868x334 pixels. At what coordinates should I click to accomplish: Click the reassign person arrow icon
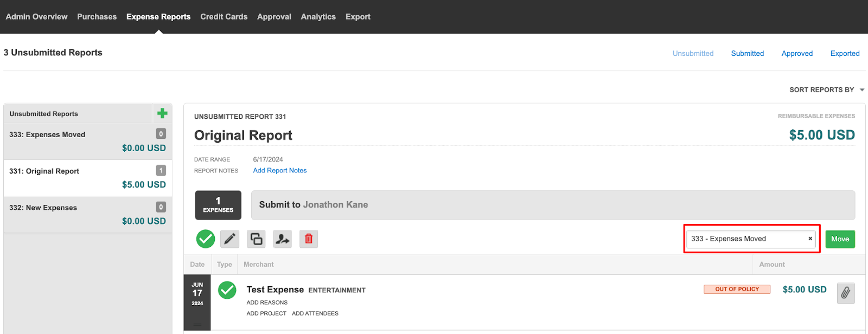click(x=282, y=239)
